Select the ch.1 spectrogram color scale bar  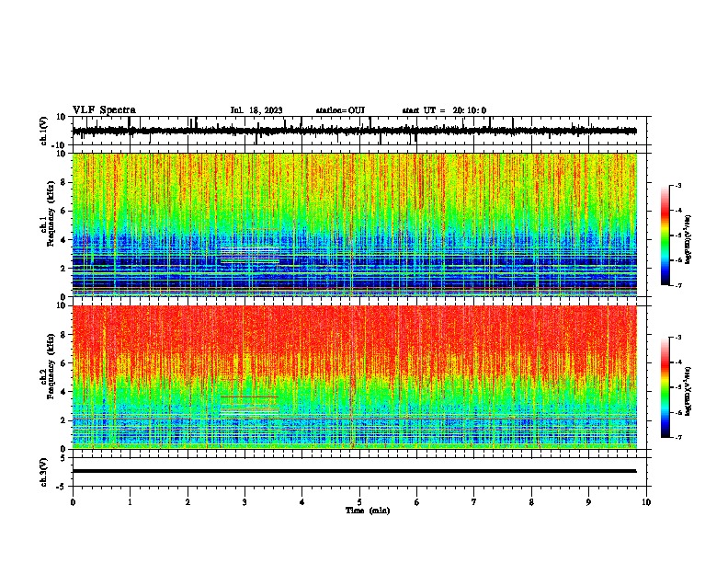665,236
